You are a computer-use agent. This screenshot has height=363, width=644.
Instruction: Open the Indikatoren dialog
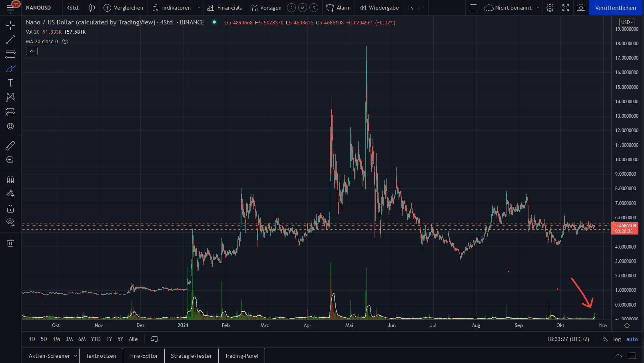(x=171, y=8)
